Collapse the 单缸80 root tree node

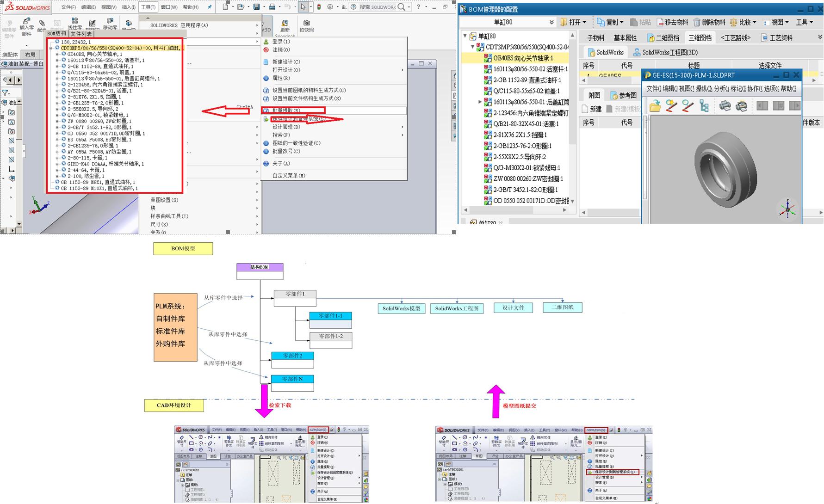click(465, 36)
